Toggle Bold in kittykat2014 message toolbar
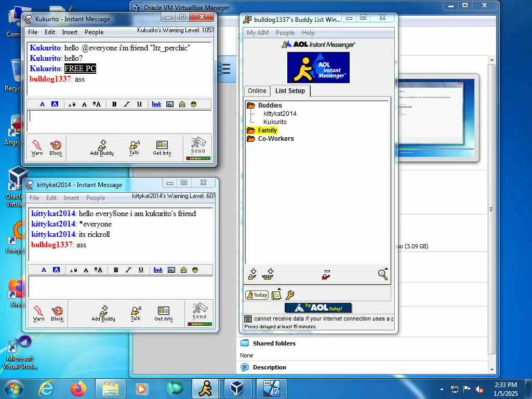The width and height of the screenshot is (532, 399). point(116,270)
